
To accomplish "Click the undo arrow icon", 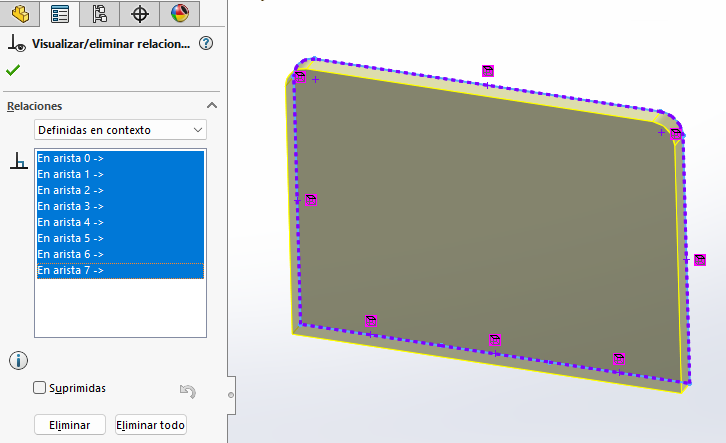I will 188,392.
